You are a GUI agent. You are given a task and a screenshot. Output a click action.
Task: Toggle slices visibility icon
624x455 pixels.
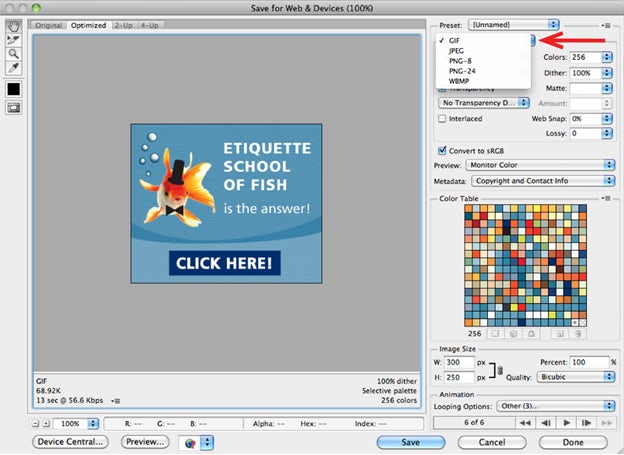pos(14,108)
